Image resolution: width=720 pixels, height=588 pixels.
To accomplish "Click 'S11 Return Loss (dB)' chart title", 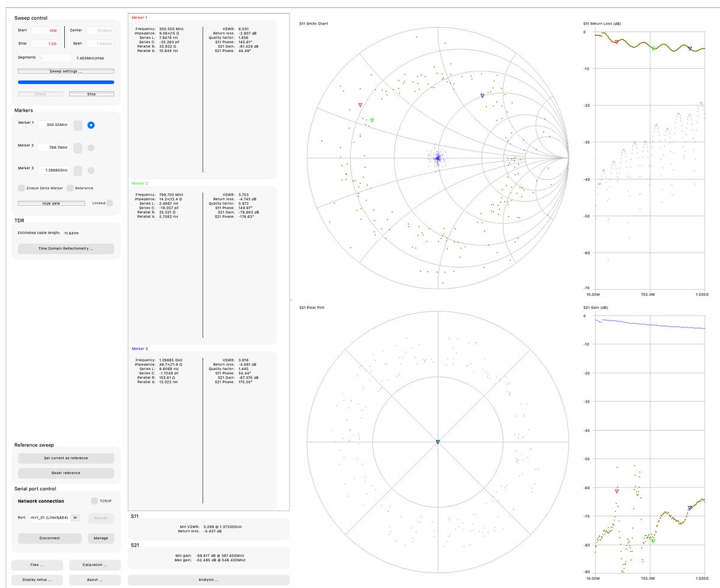I will tap(602, 23).
